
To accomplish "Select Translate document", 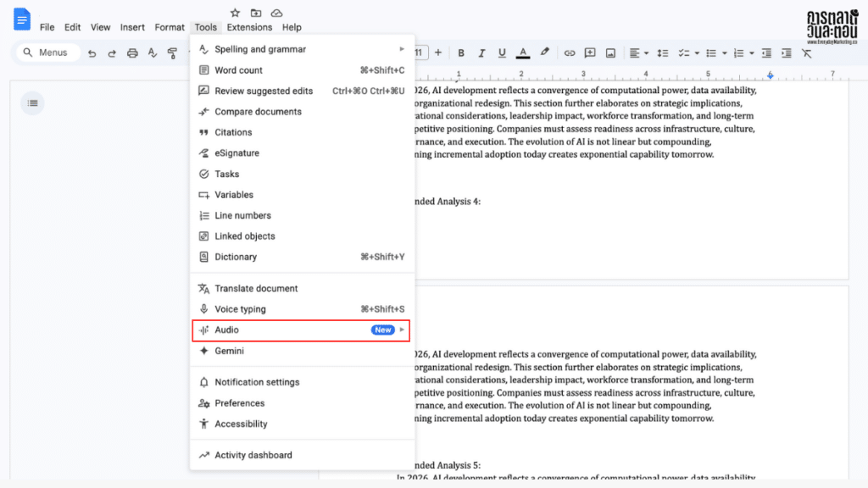I will point(302,288).
